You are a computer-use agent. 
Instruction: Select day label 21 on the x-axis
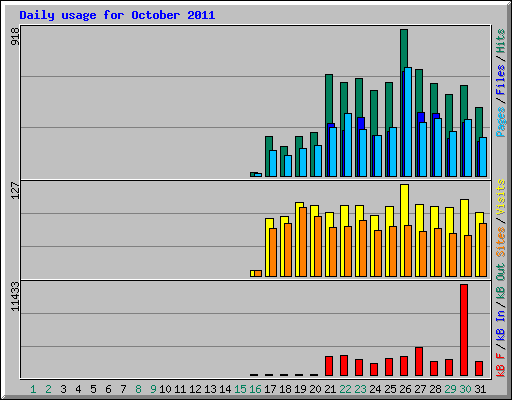coord(330,389)
